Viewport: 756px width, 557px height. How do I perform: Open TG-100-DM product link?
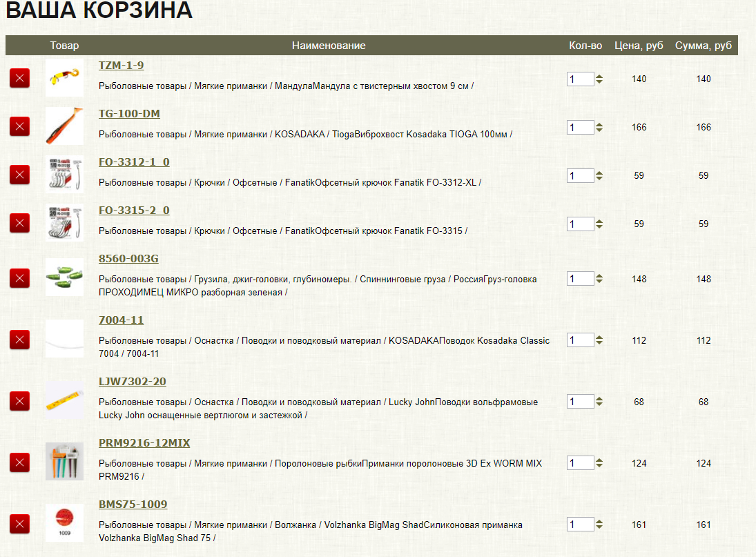[x=129, y=114]
